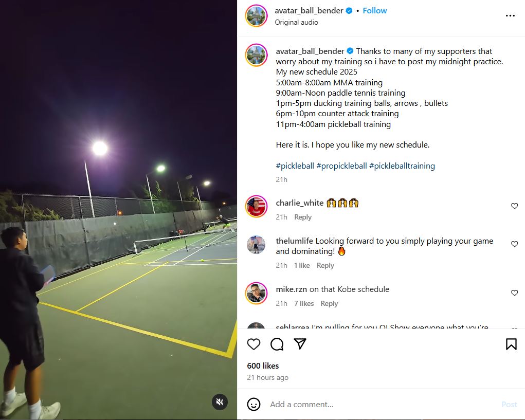
Task: Open Original audio link
Action: click(296, 23)
